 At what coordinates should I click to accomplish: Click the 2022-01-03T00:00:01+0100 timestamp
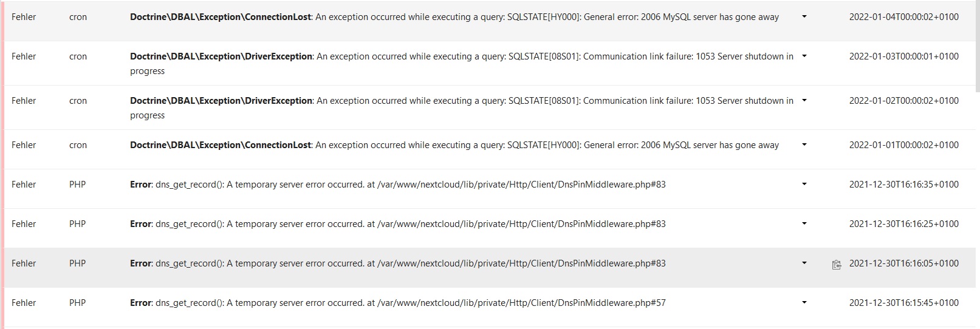tap(904, 56)
